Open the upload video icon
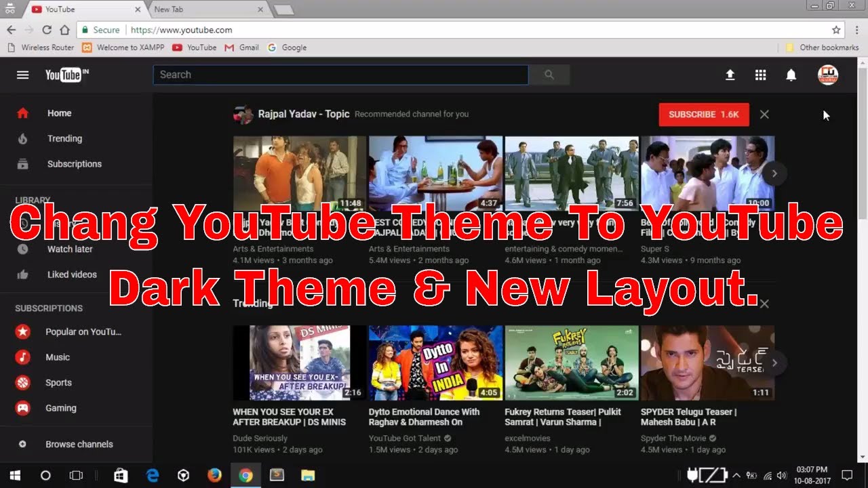868x488 pixels. point(730,75)
